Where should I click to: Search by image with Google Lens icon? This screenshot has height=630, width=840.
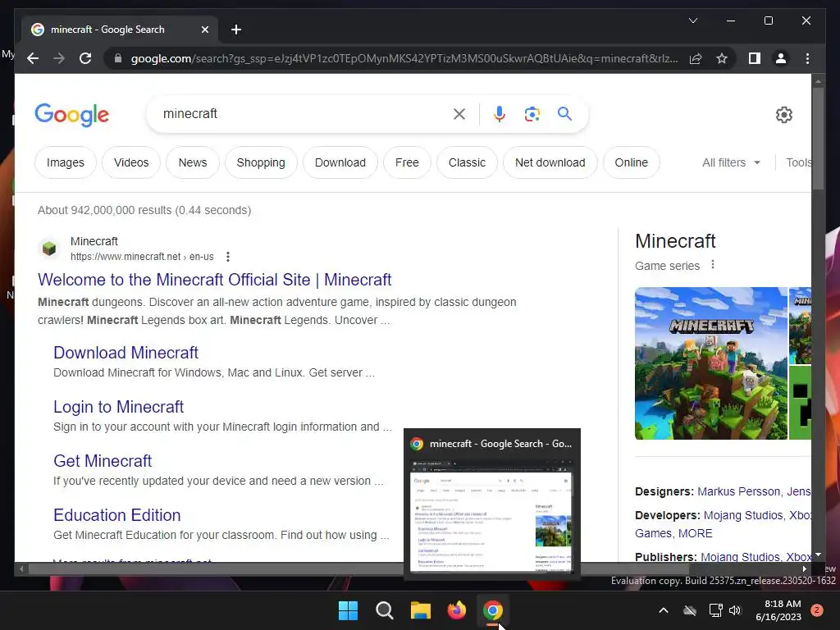click(x=532, y=114)
